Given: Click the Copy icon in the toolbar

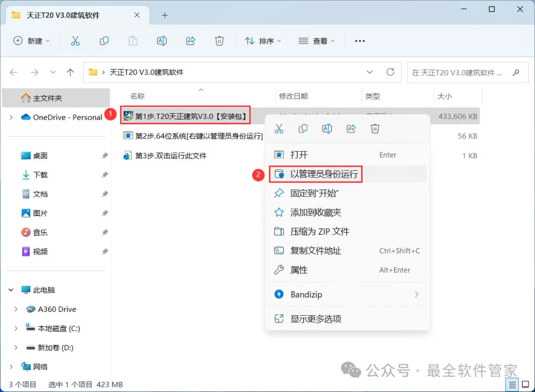Looking at the screenshot, I should pos(104,41).
